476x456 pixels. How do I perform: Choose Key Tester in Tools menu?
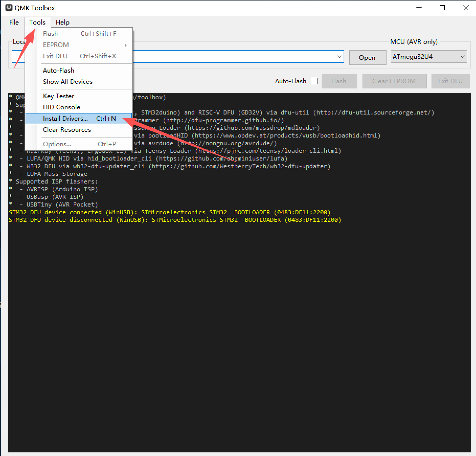point(59,96)
